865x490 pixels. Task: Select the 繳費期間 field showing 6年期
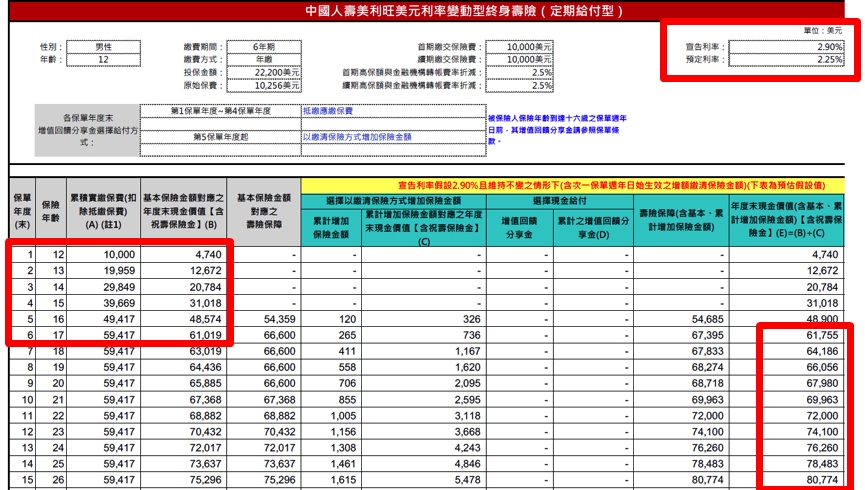click(264, 47)
